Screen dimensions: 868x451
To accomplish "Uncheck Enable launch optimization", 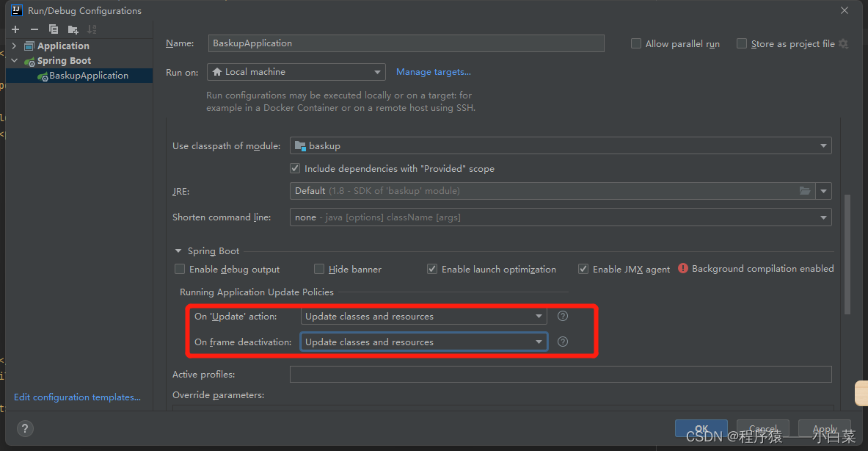I will (431, 269).
